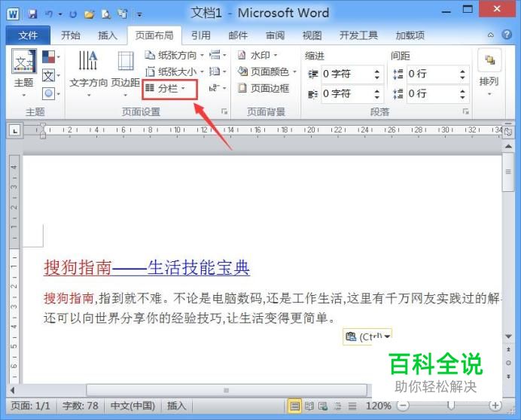521x420 pixels.
Task: Click the Save icon in quick access toolbar
Action: pos(32,14)
